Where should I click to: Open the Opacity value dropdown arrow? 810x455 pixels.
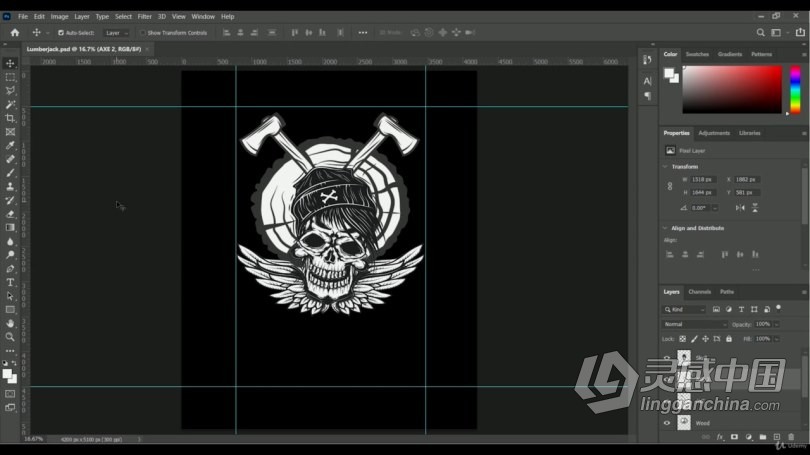click(776, 324)
